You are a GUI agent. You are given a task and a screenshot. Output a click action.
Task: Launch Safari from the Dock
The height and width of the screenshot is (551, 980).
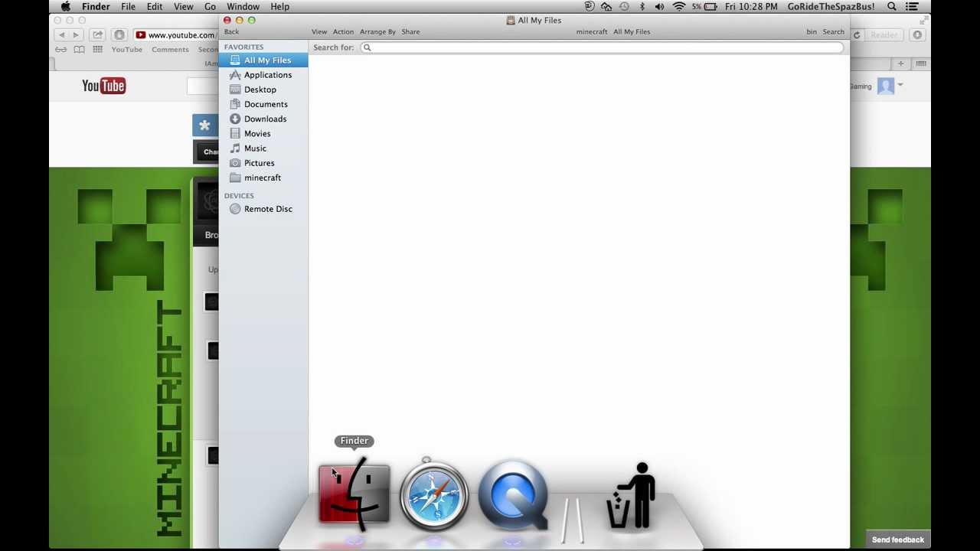click(433, 494)
